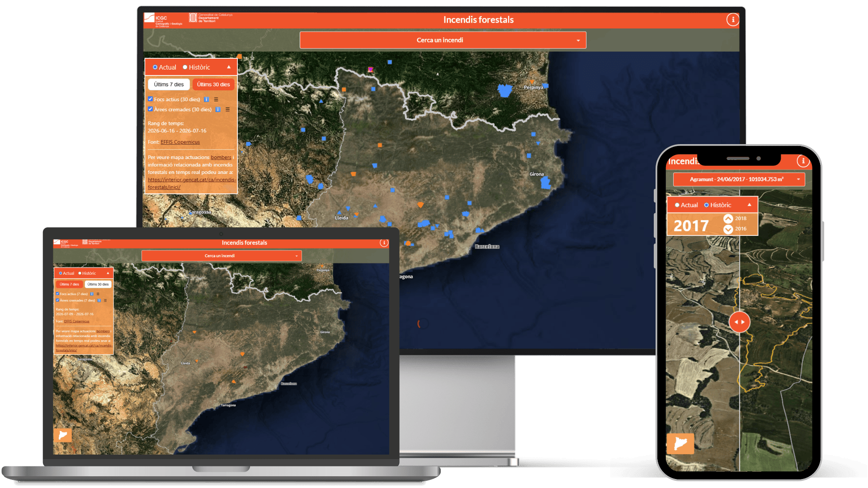The image size is (868, 488).
Task: Open info icon for Focs actius (30 dies)
Action: point(206,99)
